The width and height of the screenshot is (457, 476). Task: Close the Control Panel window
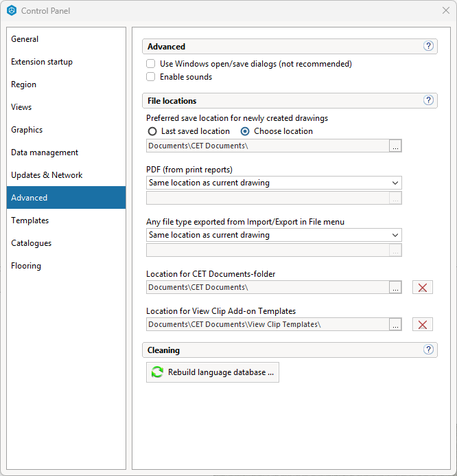tap(445, 10)
